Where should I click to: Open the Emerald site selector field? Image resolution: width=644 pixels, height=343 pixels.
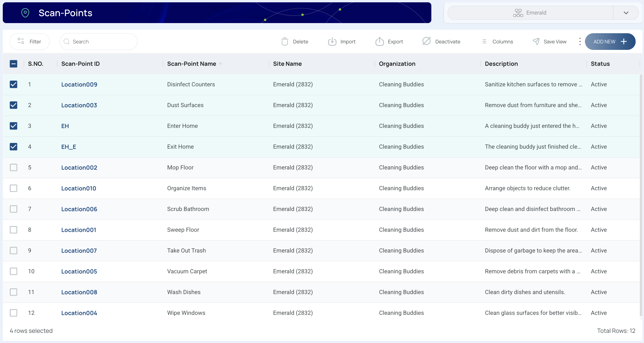[x=530, y=13]
